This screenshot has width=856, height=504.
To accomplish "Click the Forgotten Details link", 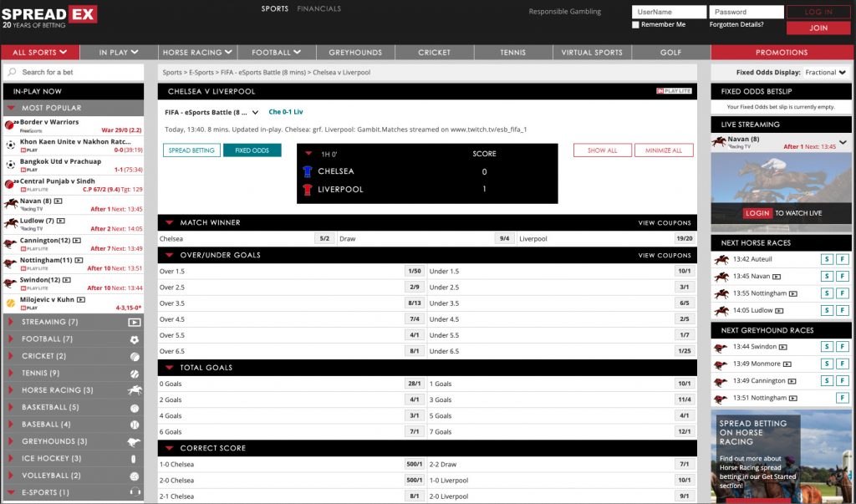I will 736,25.
